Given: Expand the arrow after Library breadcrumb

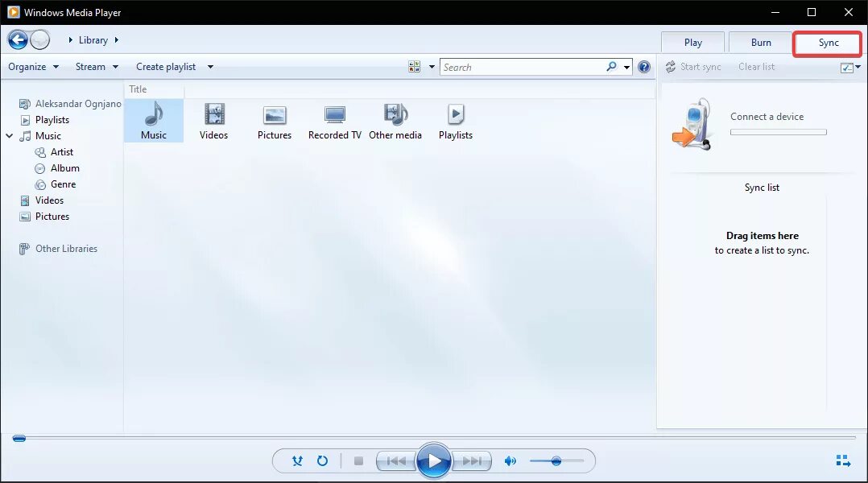Looking at the screenshot, I should 116,39.
